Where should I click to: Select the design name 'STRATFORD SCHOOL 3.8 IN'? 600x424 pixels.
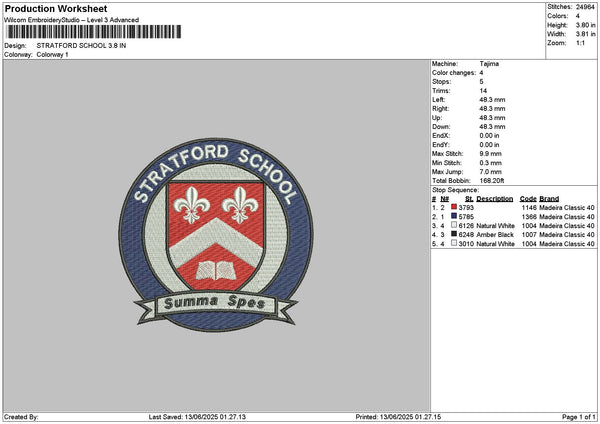pos(81,46)
